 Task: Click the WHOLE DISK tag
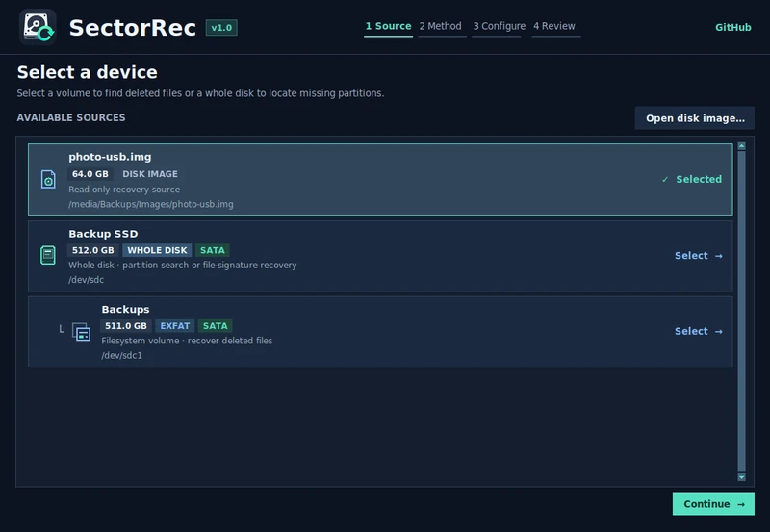157,250
